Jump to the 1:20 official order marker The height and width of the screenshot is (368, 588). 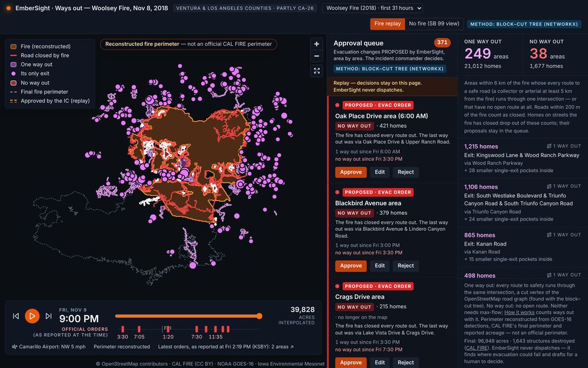click(168, 329)
